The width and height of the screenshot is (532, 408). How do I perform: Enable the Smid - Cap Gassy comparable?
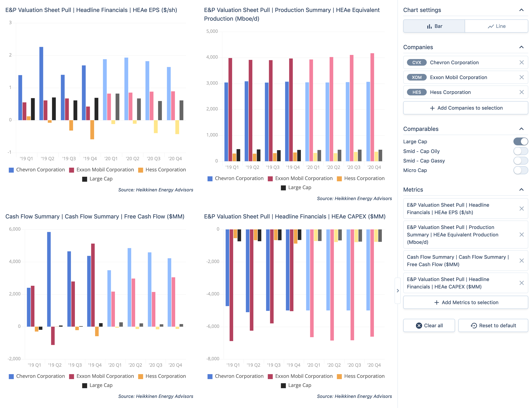[520, 160]
